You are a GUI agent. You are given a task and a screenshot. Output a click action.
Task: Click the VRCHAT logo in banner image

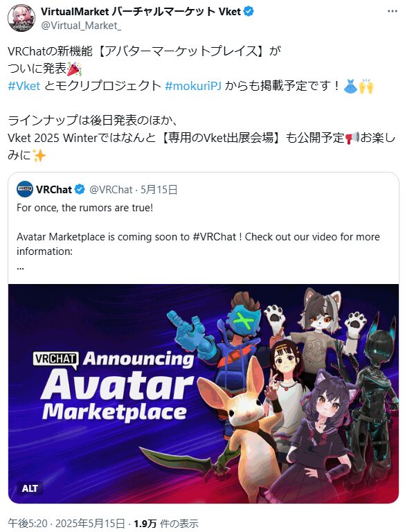click(56, 359)
